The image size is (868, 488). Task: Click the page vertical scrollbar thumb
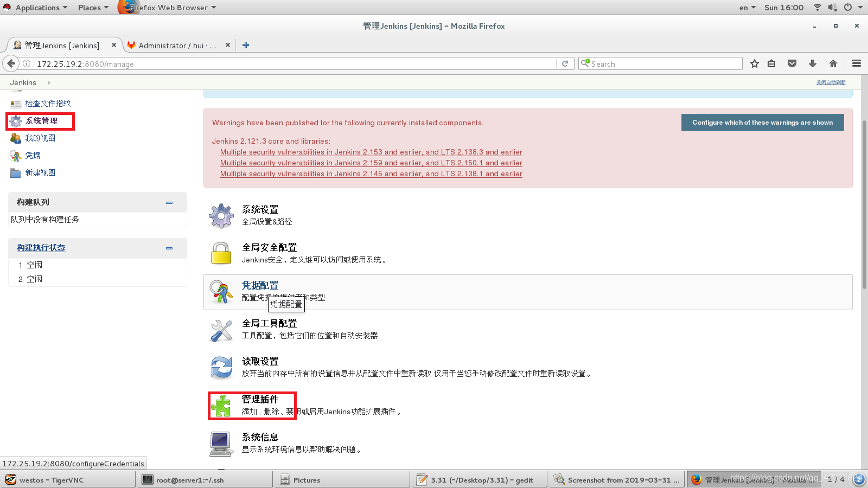pyautogui.click(x=864, y=204)
